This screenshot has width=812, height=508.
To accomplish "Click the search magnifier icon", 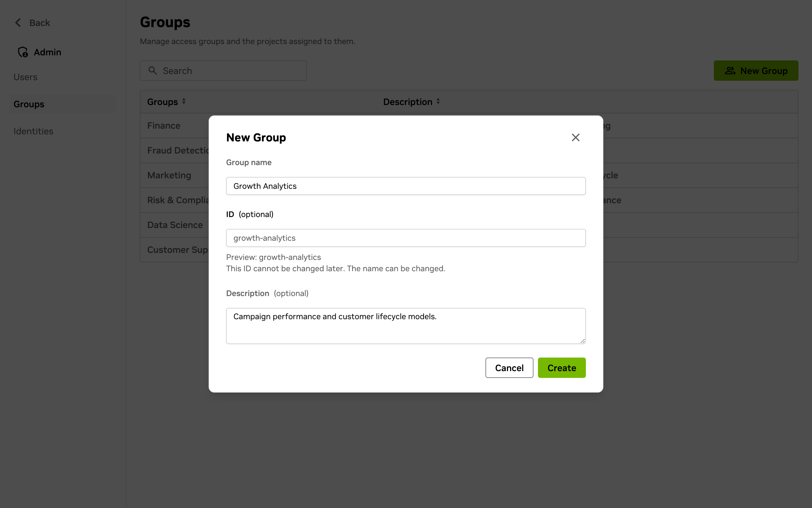I will (x=153, y=71).
